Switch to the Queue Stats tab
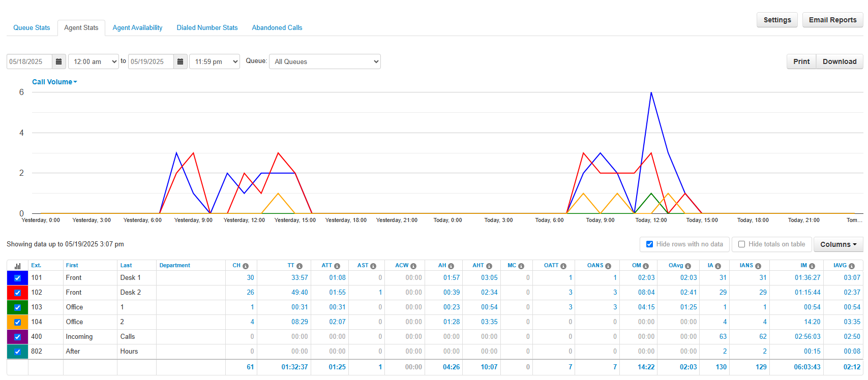Image resolution: width=868 pixels, height=380 pixels. click(32, 28)
